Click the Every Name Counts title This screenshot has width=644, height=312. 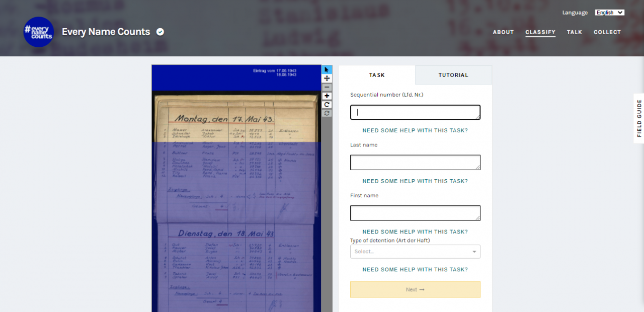106,32
